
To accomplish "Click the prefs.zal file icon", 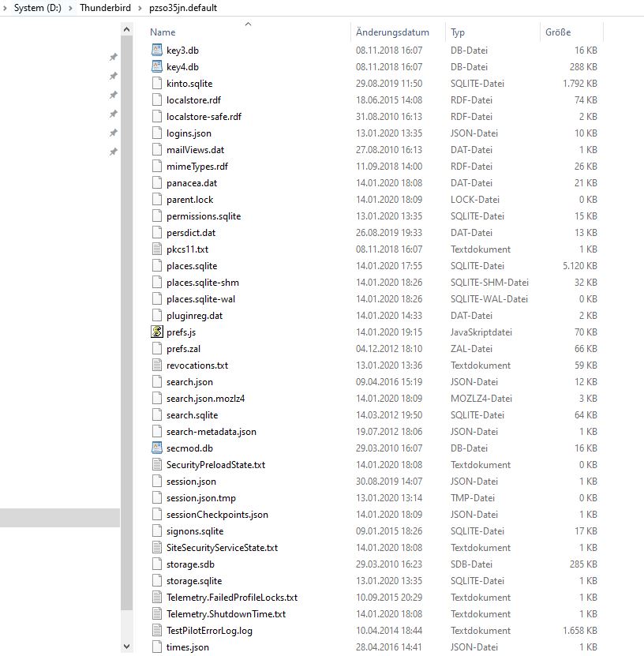I will pyautogui.click(x=157, y=348).
